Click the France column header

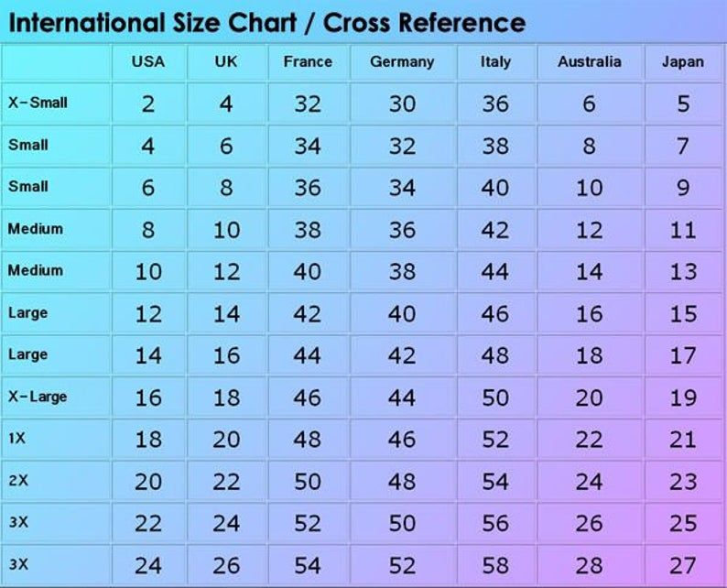[x=308, y=62]
